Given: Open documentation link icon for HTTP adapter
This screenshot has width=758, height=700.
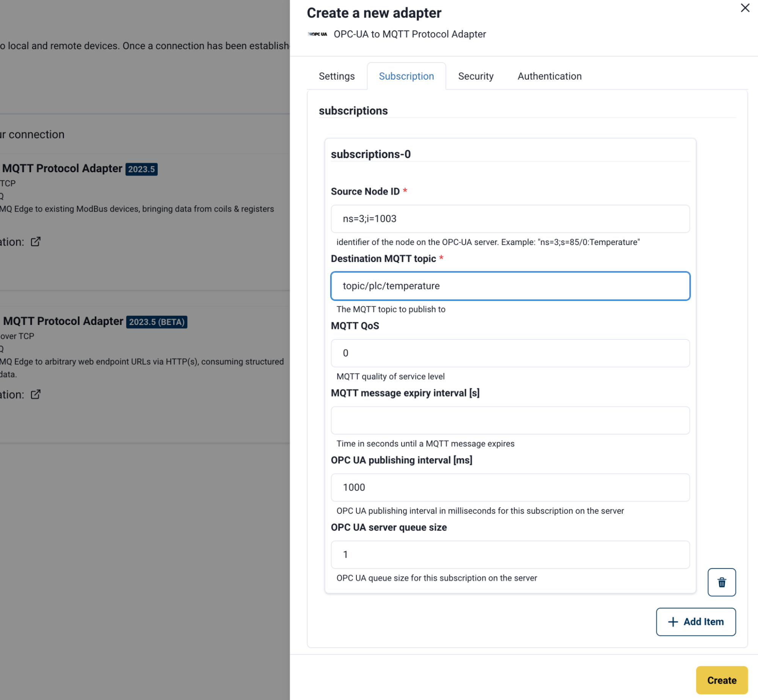Looking at the screenshot, I should pos(36,394).
